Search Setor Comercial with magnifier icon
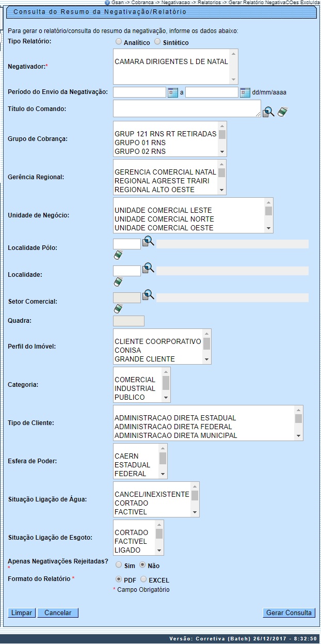 pyautogui.click(x=148, y=295)
